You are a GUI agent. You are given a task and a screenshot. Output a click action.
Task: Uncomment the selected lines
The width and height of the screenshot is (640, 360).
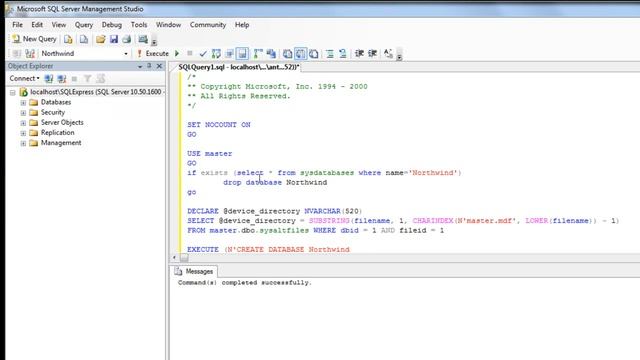pos(343,53)
